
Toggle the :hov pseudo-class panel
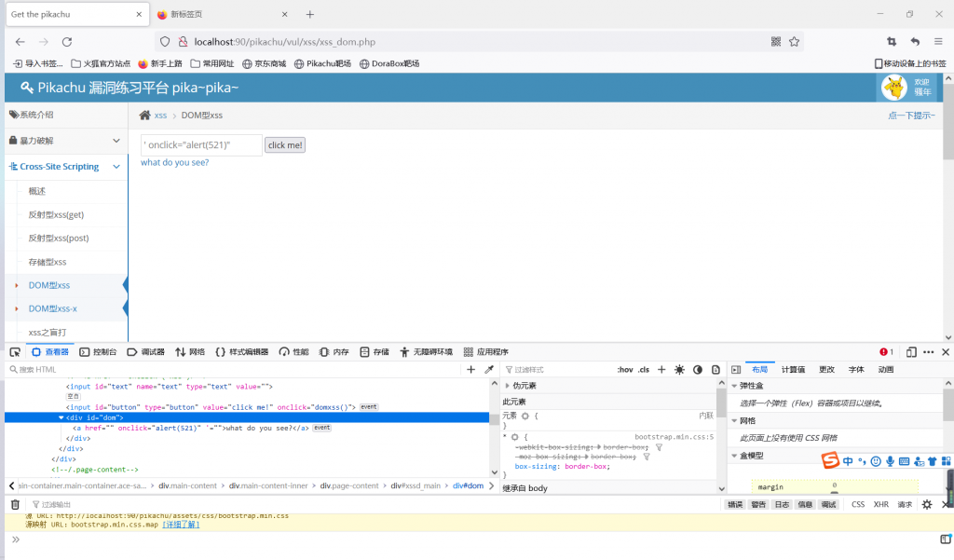point(625,370)
